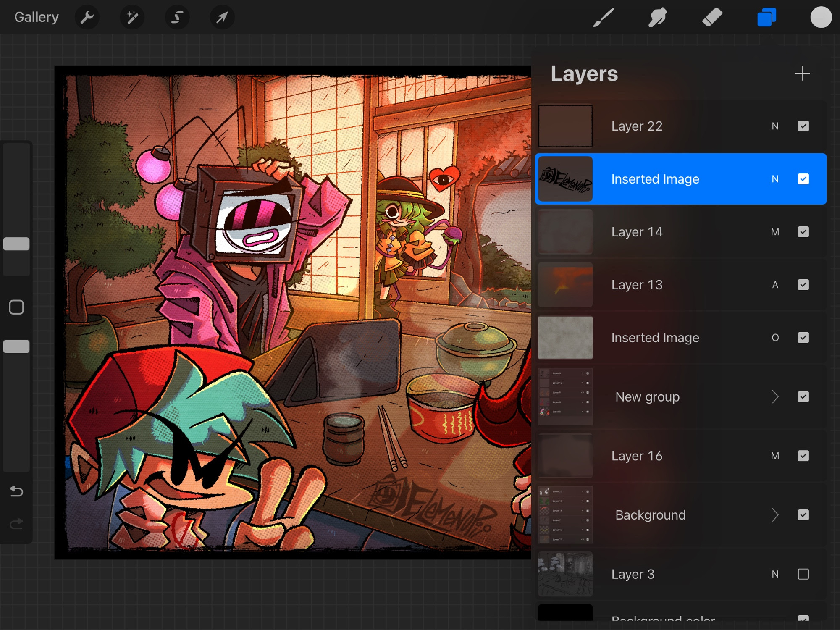Tap the Background group thumbnail
Viewport: 840px width, 630px height.
tap(565, 515)
